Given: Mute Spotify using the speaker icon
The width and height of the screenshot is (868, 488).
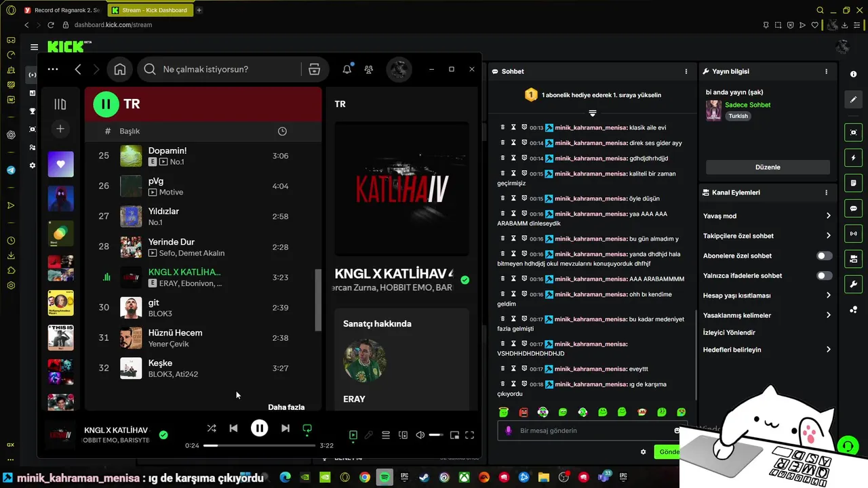Looking at the screenshot, I should tap(420, 435).
